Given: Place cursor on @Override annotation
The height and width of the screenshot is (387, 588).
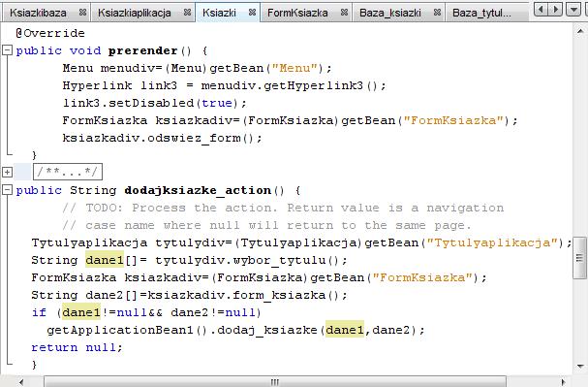Looking at the screenshot, I should click(x=50, y=33).
